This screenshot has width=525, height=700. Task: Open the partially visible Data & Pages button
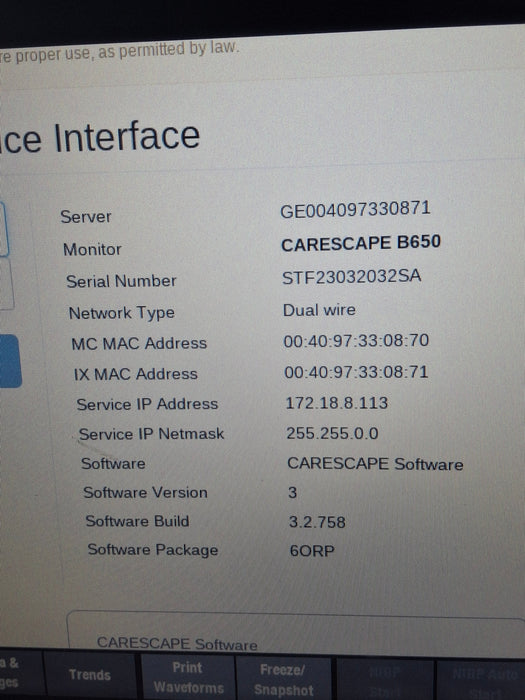pos(18,672)
